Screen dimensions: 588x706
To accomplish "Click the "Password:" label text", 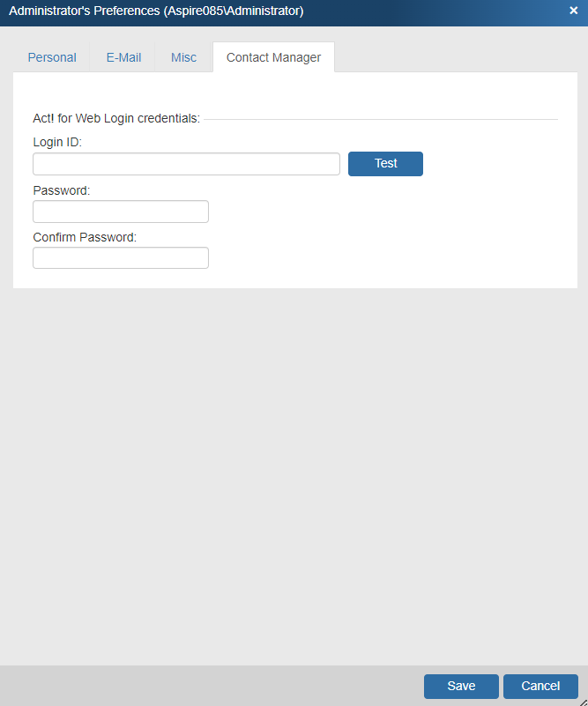I will [x=62, y=190].
